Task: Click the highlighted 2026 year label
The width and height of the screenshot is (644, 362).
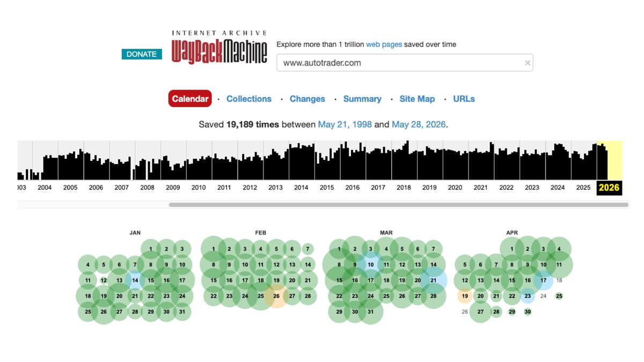Action: (x=609, y=188)
